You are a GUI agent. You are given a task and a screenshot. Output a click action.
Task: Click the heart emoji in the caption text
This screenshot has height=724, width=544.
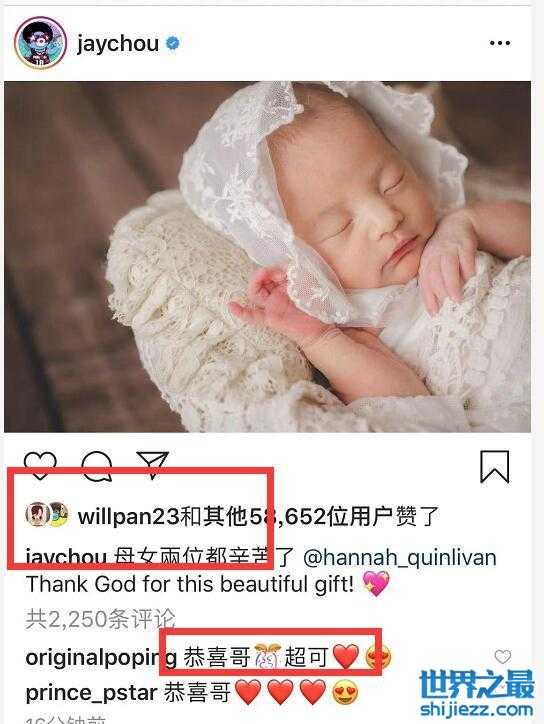point(376,583)
